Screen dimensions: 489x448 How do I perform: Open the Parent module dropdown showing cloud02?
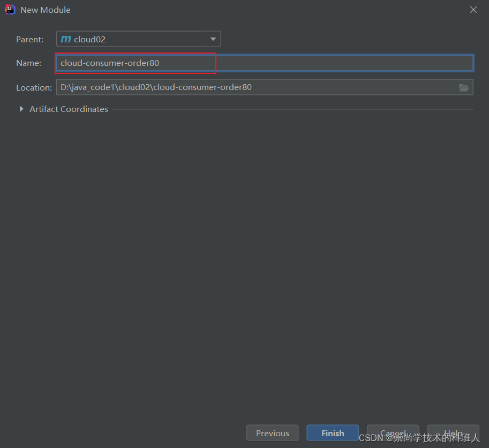(x=138, y=39)
